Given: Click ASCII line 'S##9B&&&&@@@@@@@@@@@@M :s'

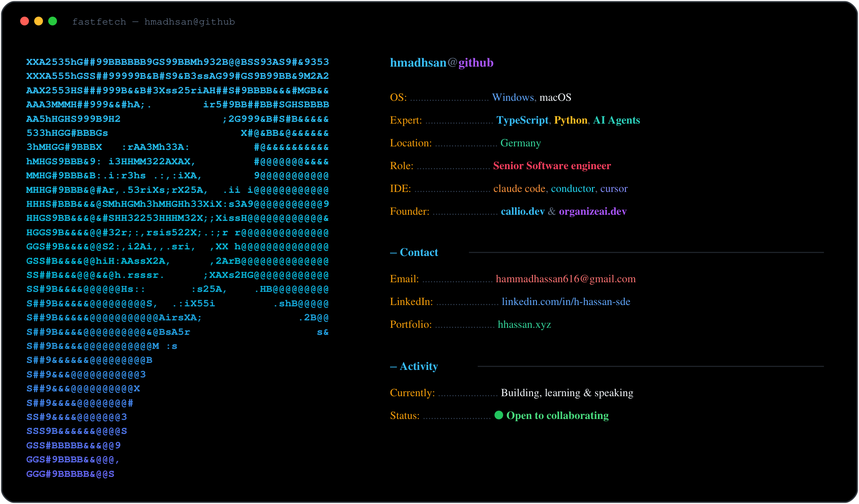Looking at the screenshot, I should tap(102, 346).
